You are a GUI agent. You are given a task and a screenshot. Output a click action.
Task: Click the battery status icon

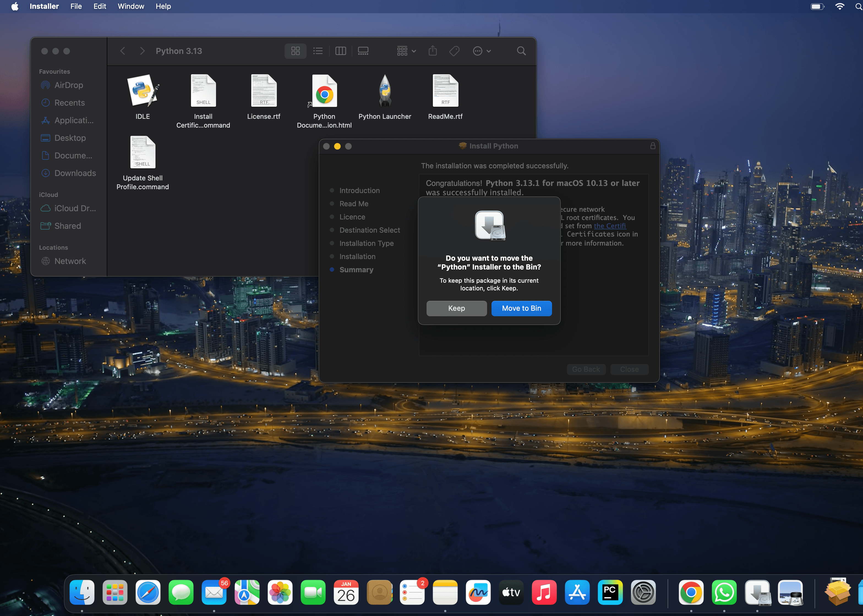pyautogui.click(x=818, y=6)
